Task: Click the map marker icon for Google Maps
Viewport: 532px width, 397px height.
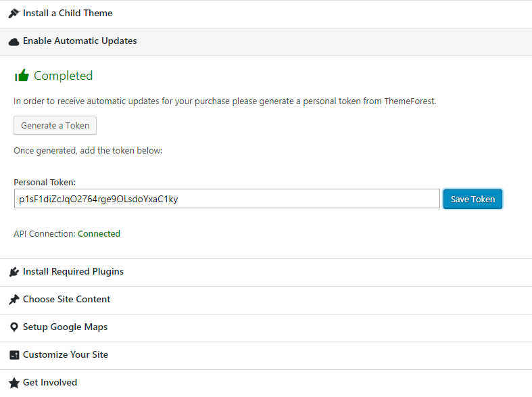Action: (14, 327)
